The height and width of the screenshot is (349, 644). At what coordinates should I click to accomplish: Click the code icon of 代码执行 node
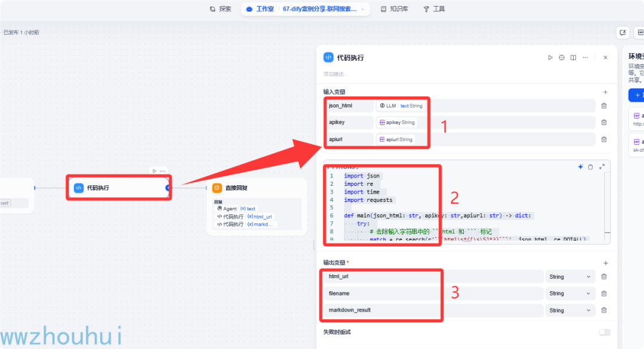(79, 188)
